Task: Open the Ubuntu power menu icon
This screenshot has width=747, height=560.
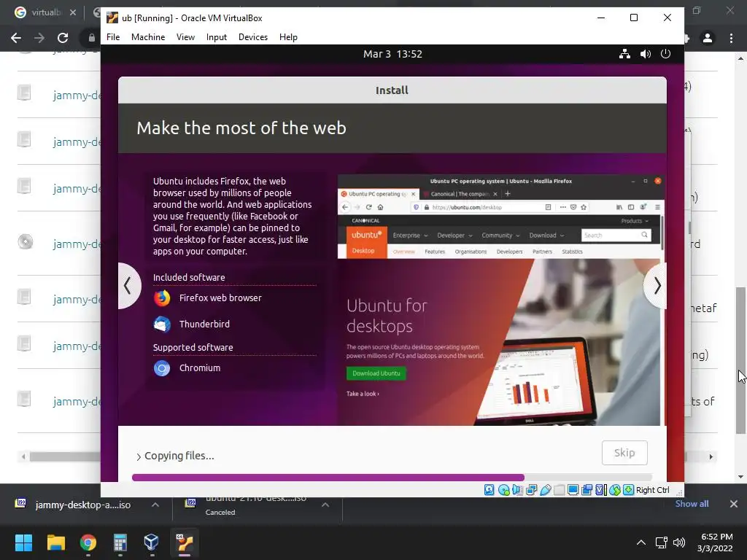Action: tap(665, 54)
